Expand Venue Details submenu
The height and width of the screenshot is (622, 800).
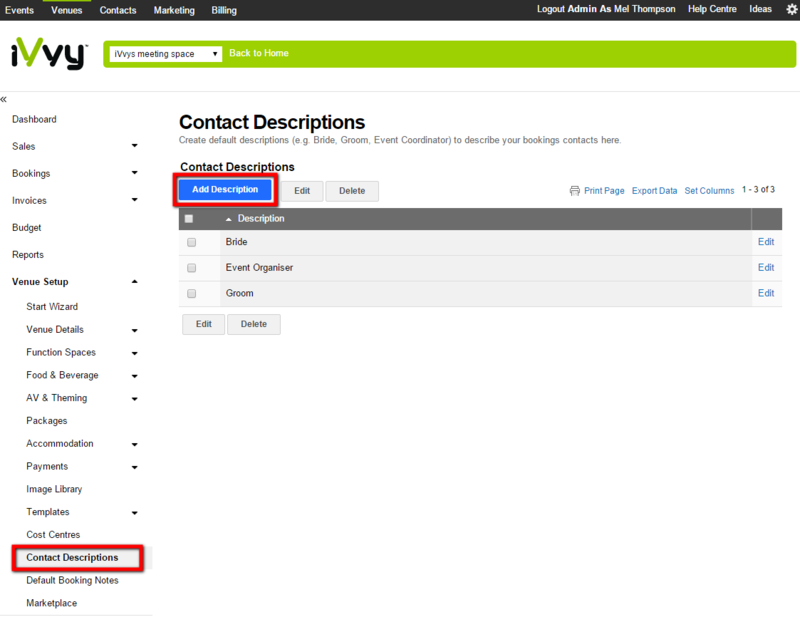pyautogui.click(x=134, y=331)
